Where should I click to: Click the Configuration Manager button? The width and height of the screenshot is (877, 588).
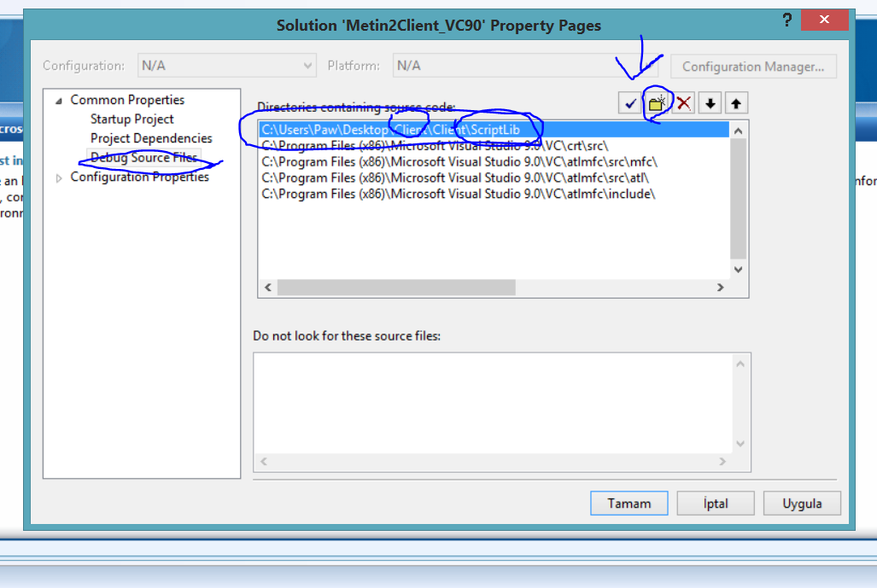click(753, 67)
